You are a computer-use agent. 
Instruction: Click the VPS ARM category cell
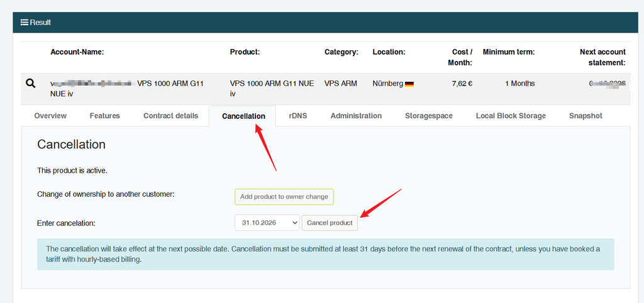click(341, 84)
